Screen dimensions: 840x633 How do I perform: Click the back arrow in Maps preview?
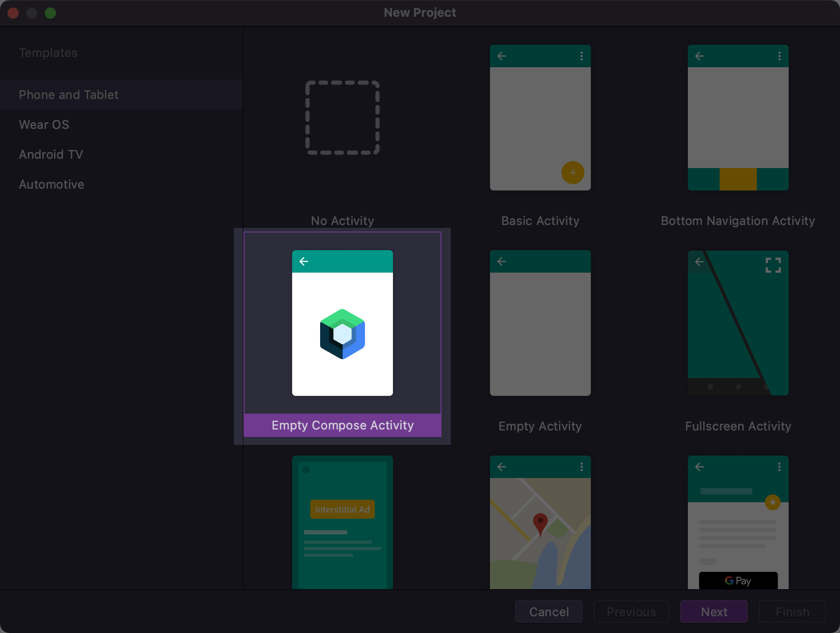pyautogui.click(x=502, y=467)
